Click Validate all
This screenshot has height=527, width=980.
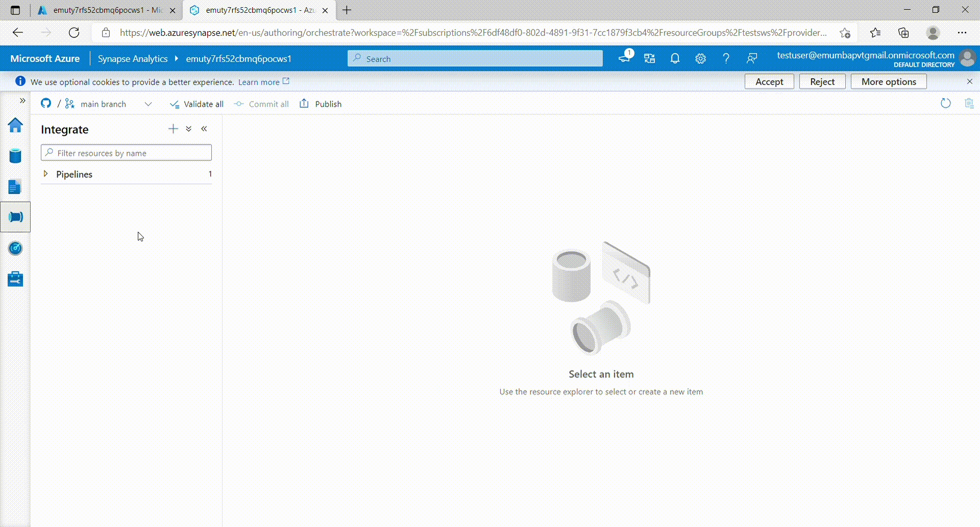tap(197, 104)
